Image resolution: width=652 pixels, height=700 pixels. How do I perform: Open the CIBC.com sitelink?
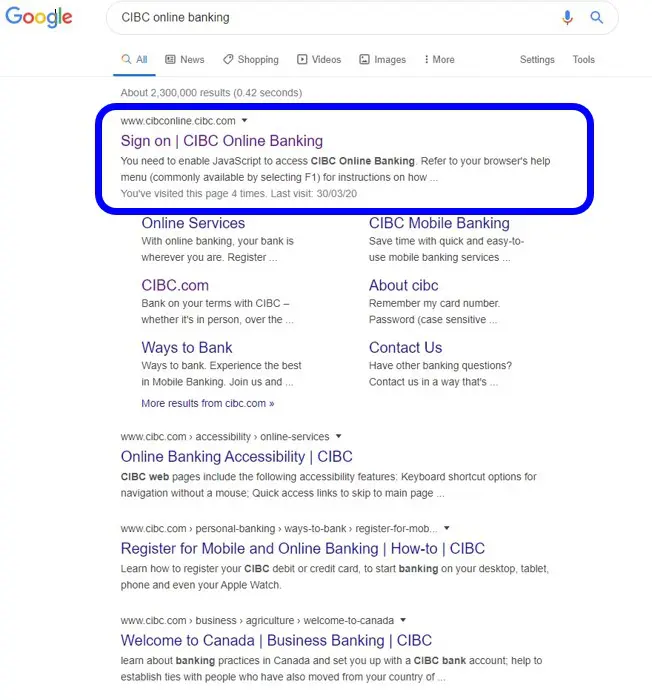175,285
